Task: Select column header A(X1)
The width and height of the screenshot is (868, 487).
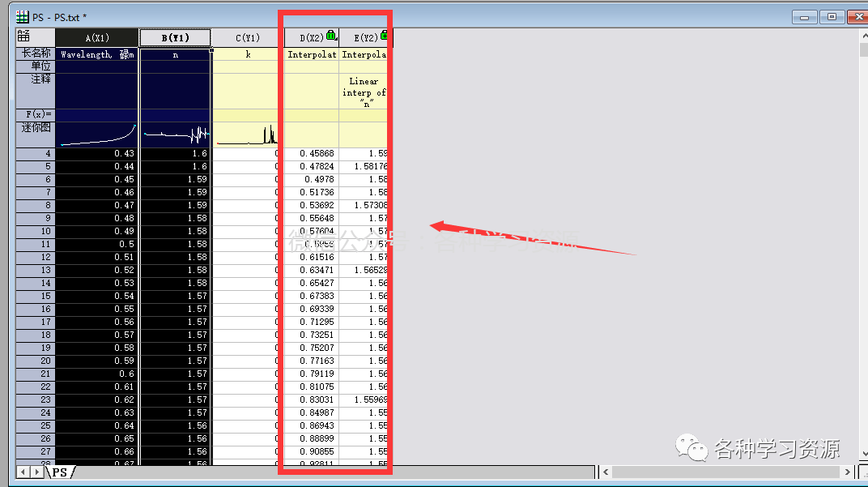Action: click(x=97, y=38)
